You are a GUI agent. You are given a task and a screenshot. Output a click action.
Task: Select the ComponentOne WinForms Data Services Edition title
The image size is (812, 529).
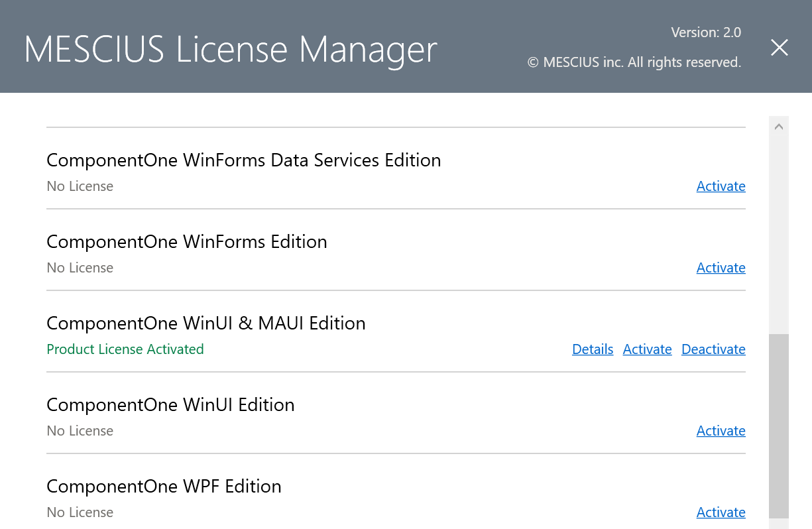(244, 160)
